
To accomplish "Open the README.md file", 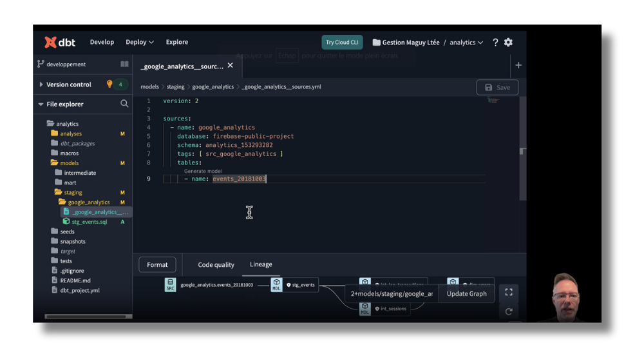I will pyautogui.click(x=71, y=280).
